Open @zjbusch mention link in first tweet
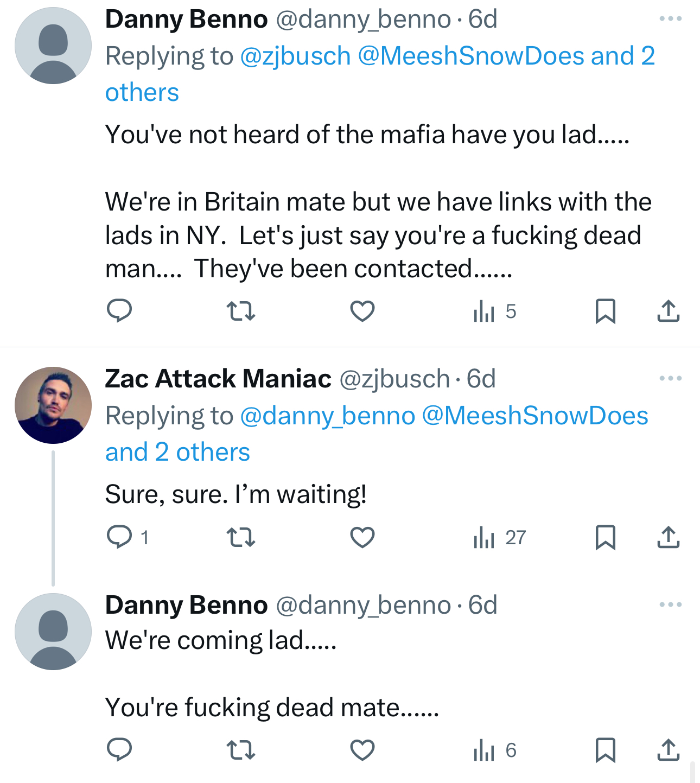The image size is (700, 783). point(295,56)
